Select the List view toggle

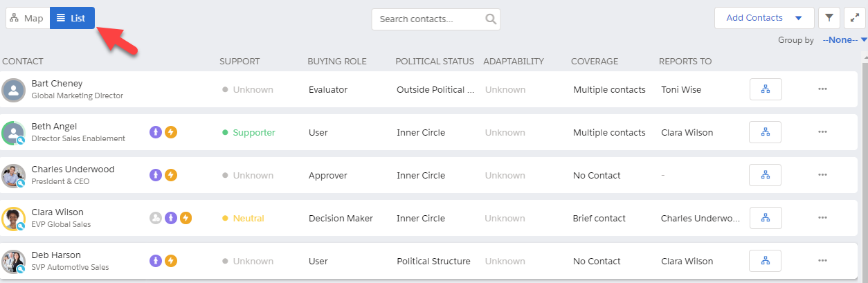(x=72, y=18)
